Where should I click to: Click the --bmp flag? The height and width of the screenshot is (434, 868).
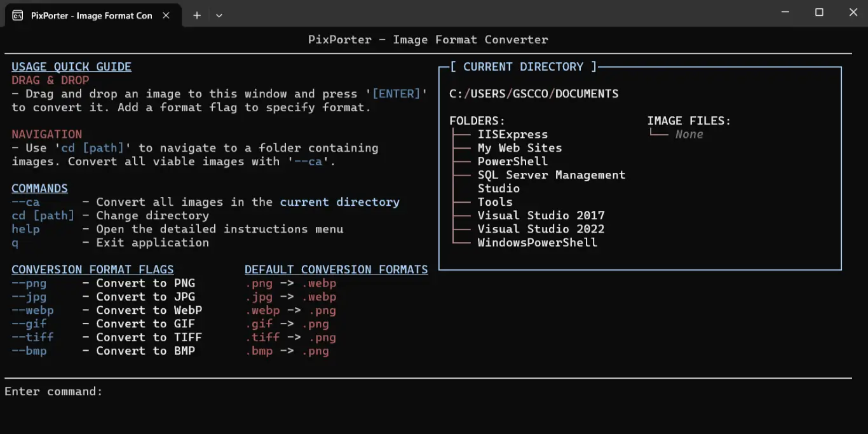29,351
